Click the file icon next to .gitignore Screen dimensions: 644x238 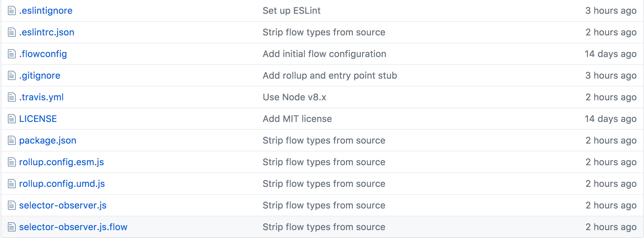(12, 76)
